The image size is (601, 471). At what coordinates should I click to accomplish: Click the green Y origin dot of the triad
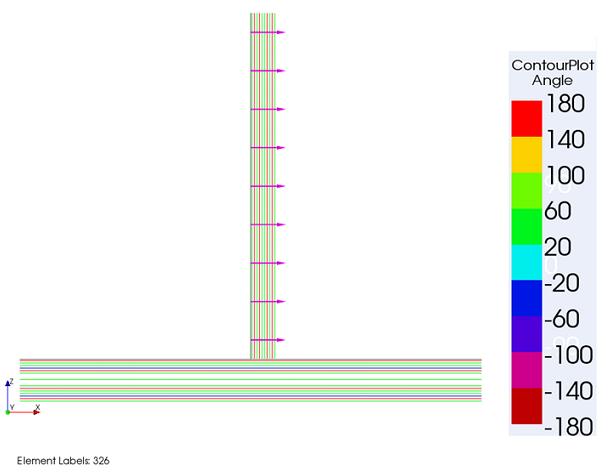pyautogui.click(x=8, y=412)
